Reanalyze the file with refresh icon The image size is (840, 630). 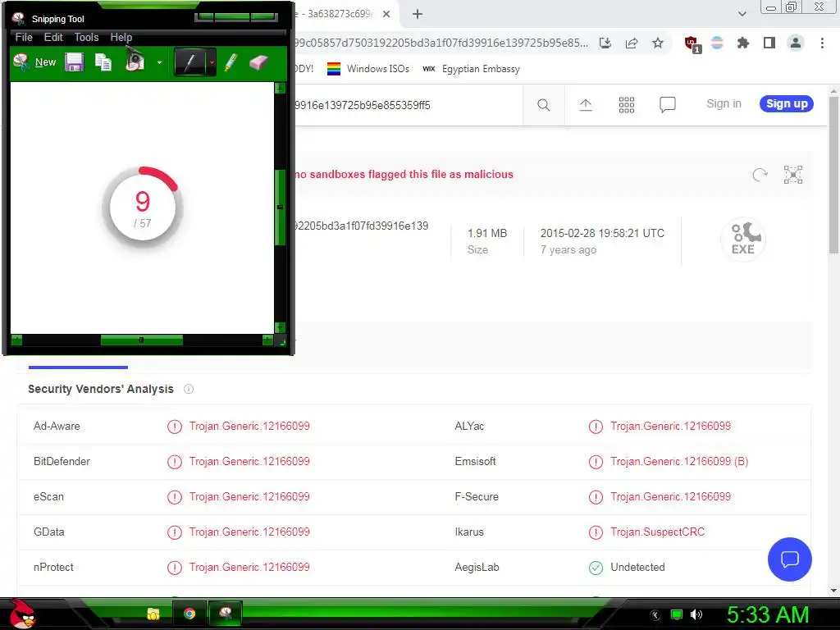[x=760, y=175]
